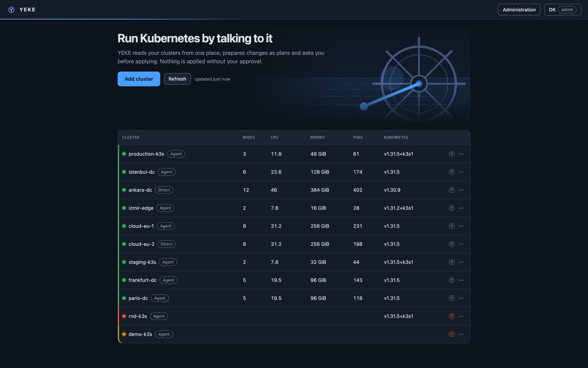Open more actions menu for paris-dc
The height and width of the screenshot is (368, 588).
461,298
